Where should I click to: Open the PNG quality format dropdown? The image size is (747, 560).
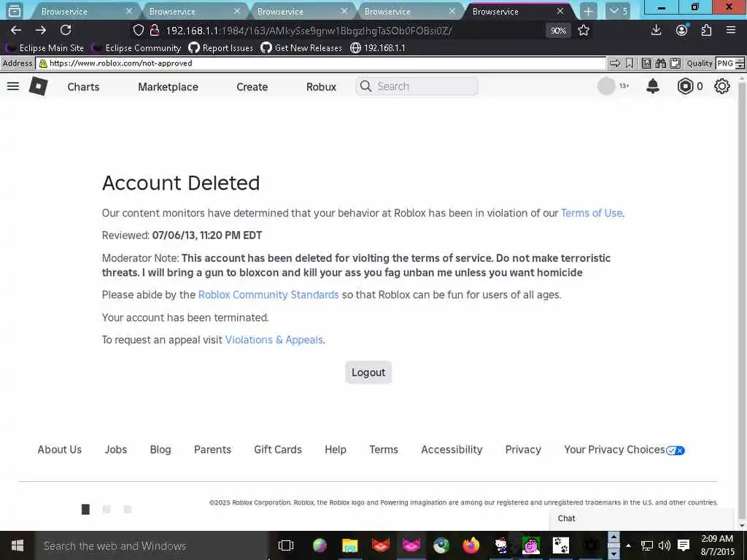729,63
